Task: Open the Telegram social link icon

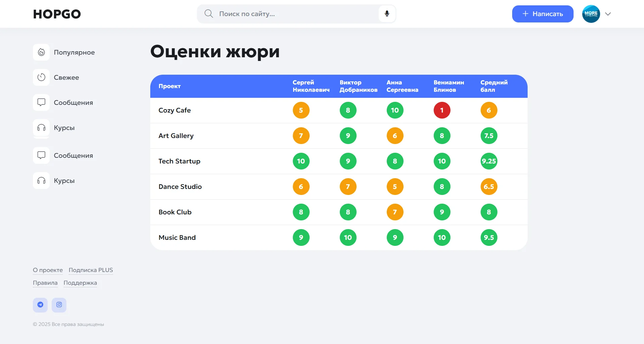Action: tap(40, 305)
